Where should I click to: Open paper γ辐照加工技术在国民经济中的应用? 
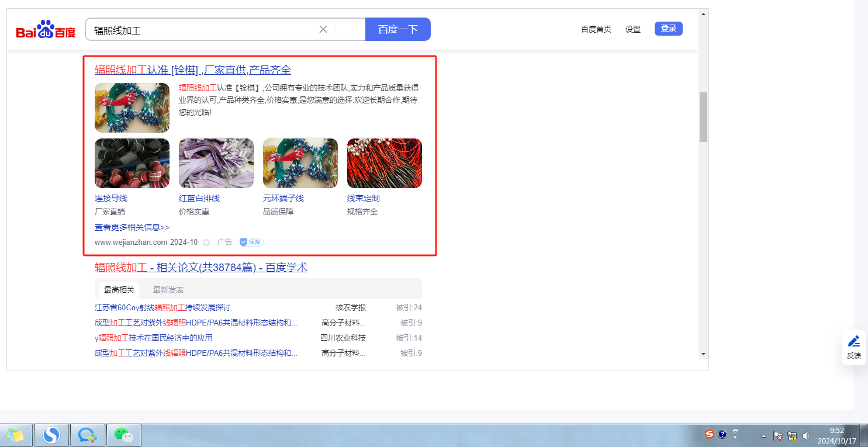[154, 338]
